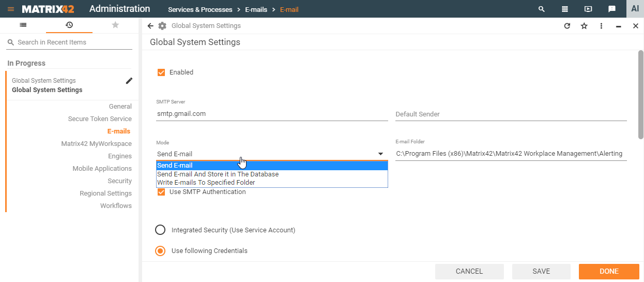The width and height of the screenshot is (644, 282).
Task: Switch to Regional Settings section
Action: 105,194
